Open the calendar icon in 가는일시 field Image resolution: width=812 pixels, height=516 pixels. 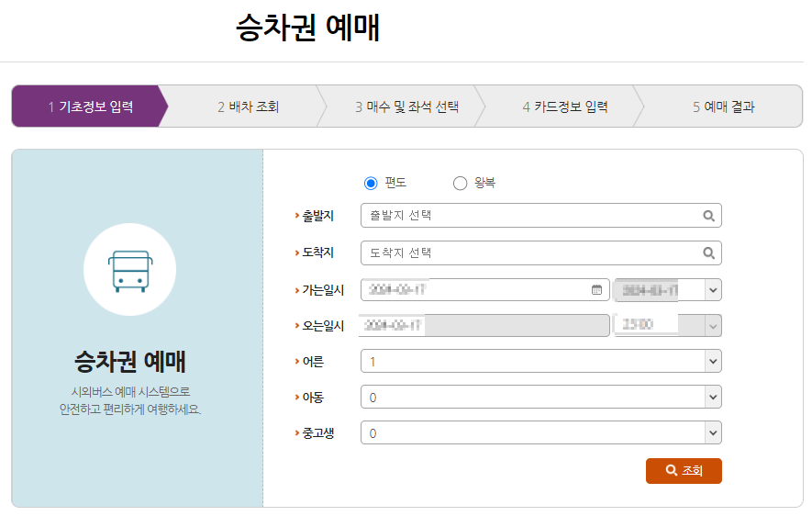(x=596, y=290)
